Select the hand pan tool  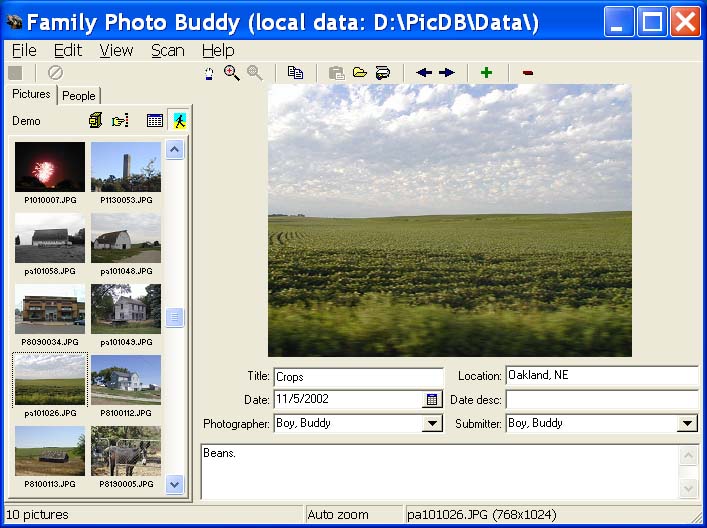tap(209, 73)
